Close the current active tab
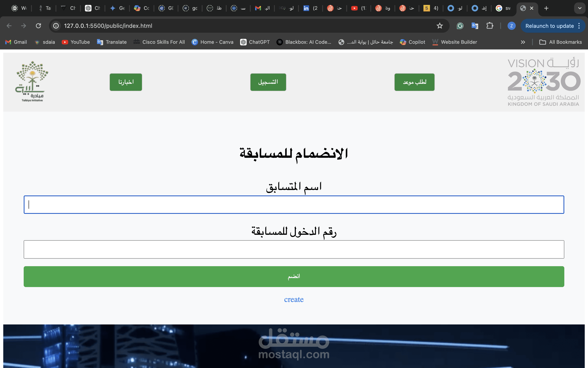588x368 pixels. [x=532, y=8]
